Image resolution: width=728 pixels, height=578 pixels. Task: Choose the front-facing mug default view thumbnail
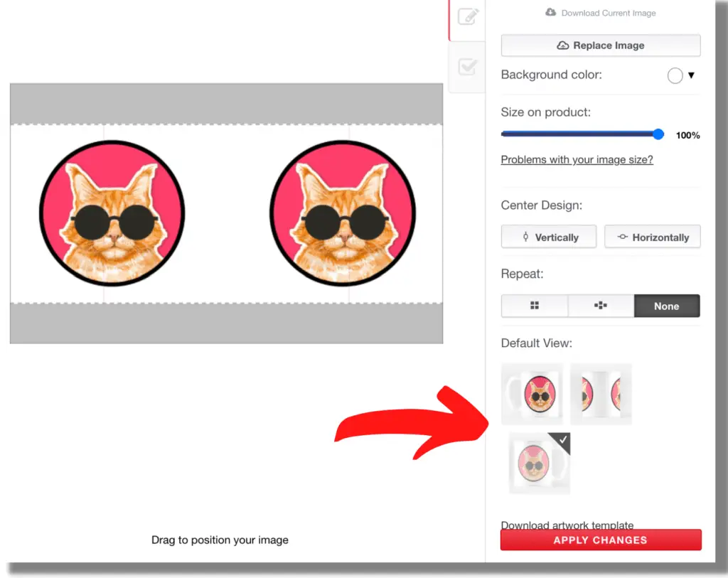coord(532,394)
